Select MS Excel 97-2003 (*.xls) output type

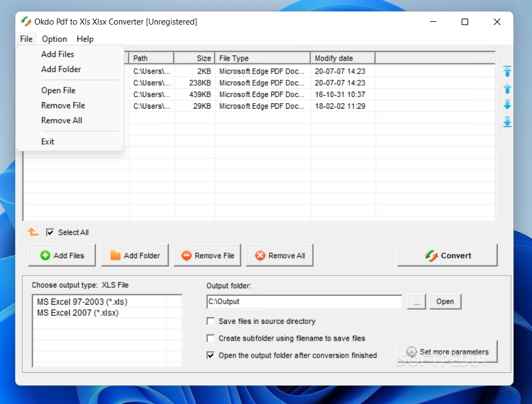pyautogui.click(x=82, y=302)
